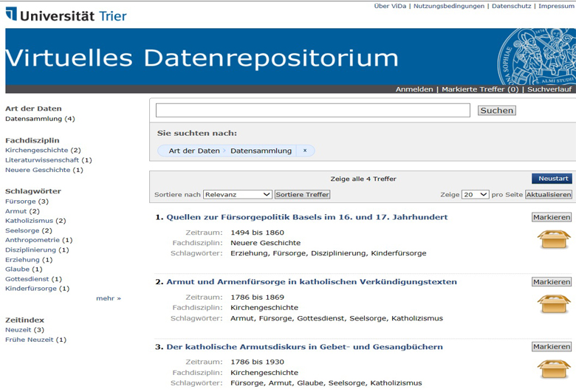The width and height of the screenshot is (576, 392).
Task: Open Nutzungsbedingungen in the top menu
Action: tap(449, 6)
